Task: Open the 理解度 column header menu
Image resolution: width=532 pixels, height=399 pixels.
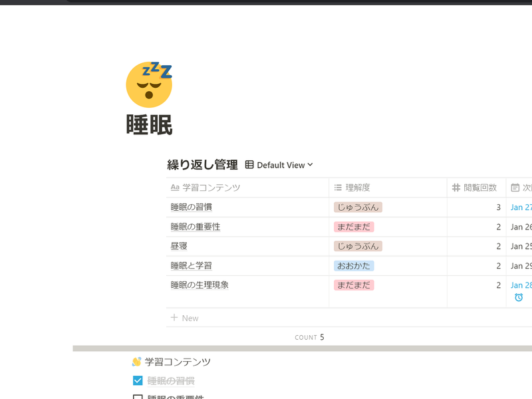Action: 358,188
